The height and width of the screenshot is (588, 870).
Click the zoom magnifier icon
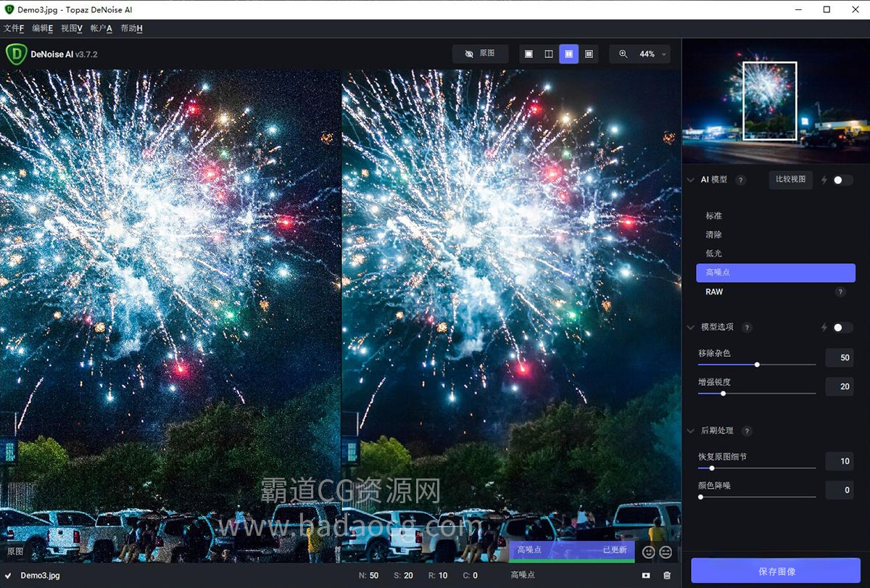click(623, 54)
